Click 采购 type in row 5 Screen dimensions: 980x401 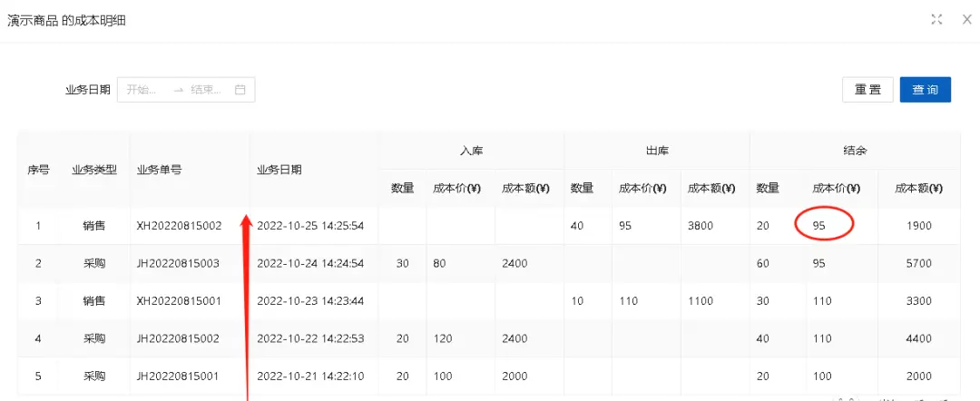[94, 376]
